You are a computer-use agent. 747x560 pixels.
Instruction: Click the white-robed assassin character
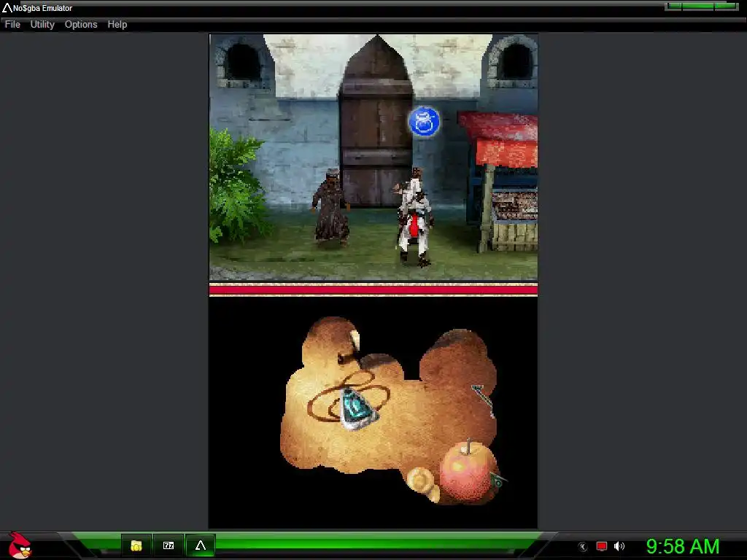pyautogui.click(x=414, y=217)
